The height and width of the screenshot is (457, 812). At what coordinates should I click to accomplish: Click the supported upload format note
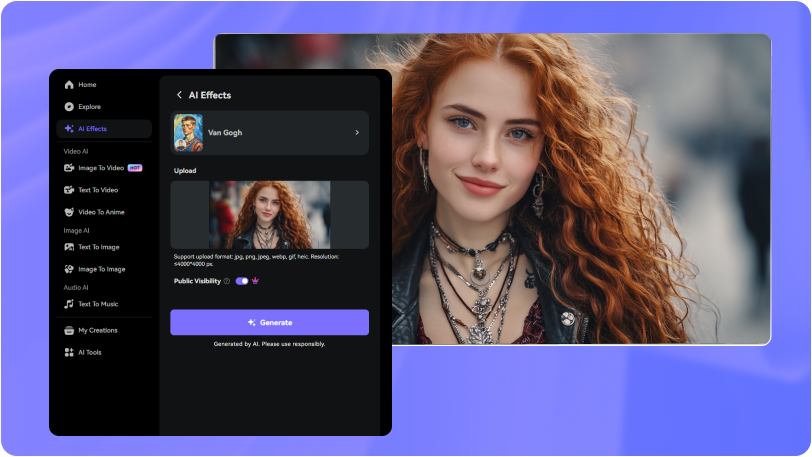pos(256,260)
